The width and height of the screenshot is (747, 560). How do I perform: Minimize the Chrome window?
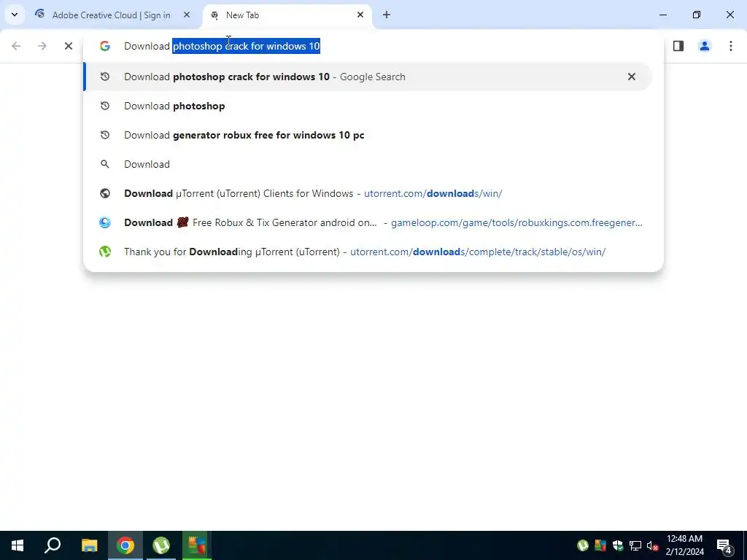pos(662,15)
